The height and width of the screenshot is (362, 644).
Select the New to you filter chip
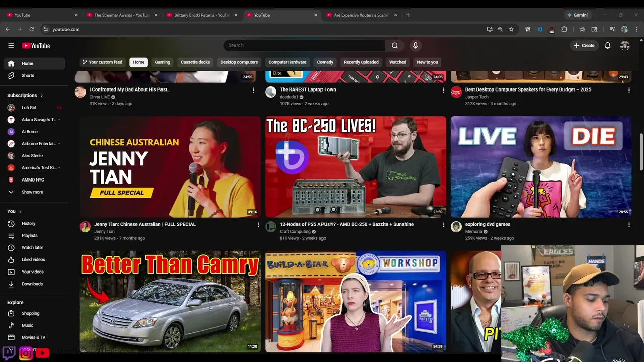427,62
